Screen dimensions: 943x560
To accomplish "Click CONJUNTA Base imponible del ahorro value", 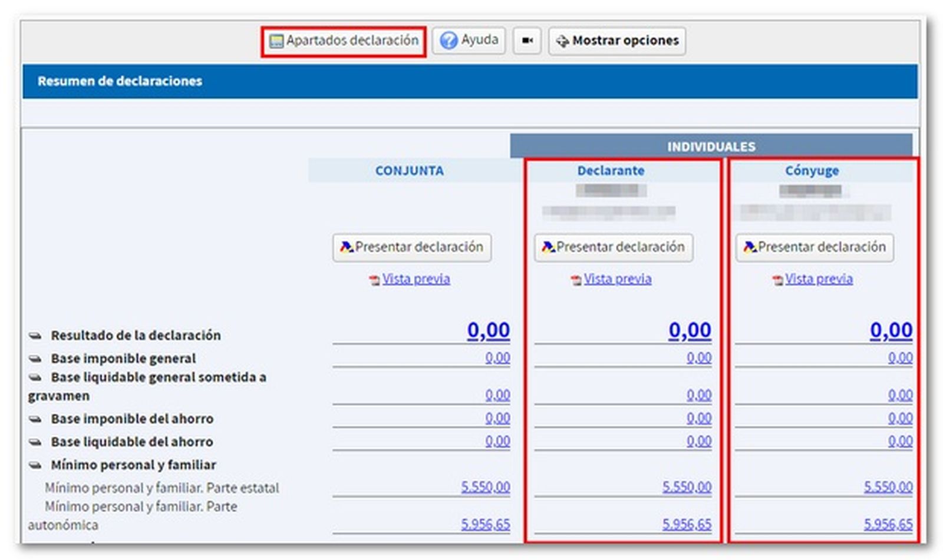I will [497, 418].
